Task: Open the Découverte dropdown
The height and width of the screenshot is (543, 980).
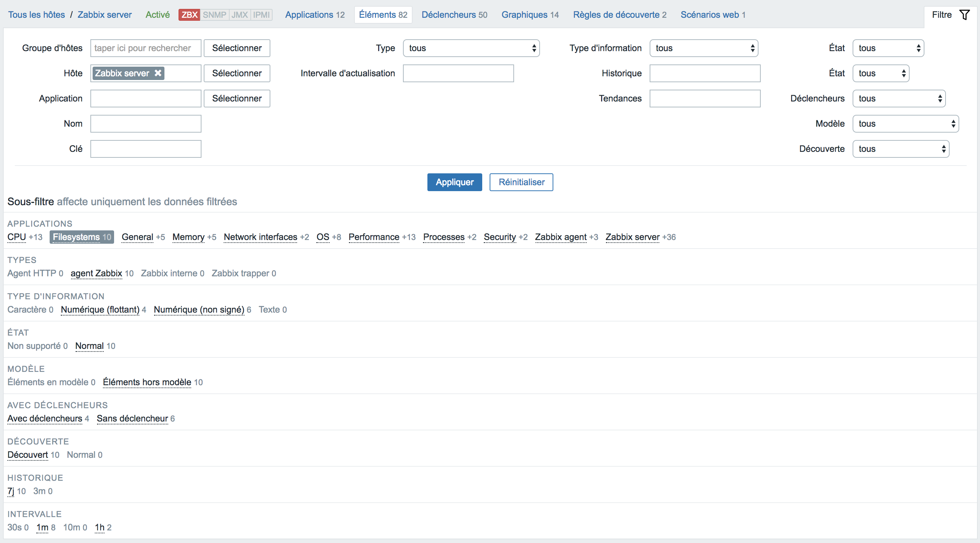Action: pyautogui.click(x=900, y=149)
